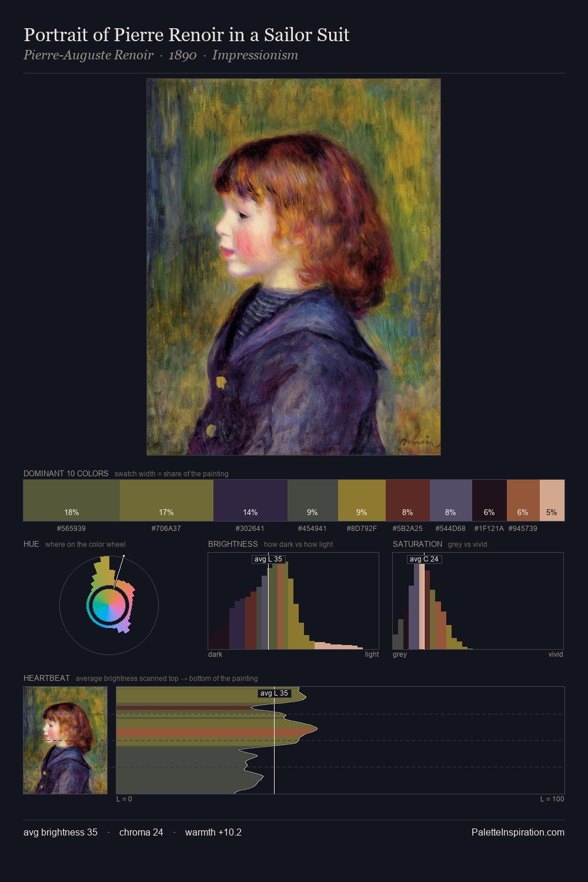Click 'swatch width = share of the painting' caption

click(171, 474)
